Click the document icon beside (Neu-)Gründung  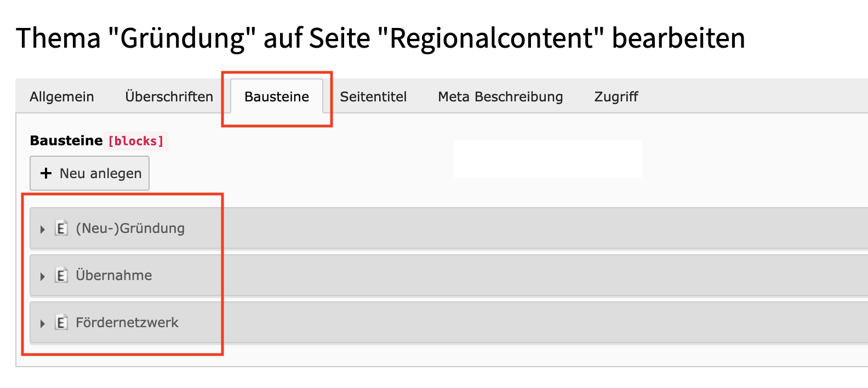click(x=61, y=228)
